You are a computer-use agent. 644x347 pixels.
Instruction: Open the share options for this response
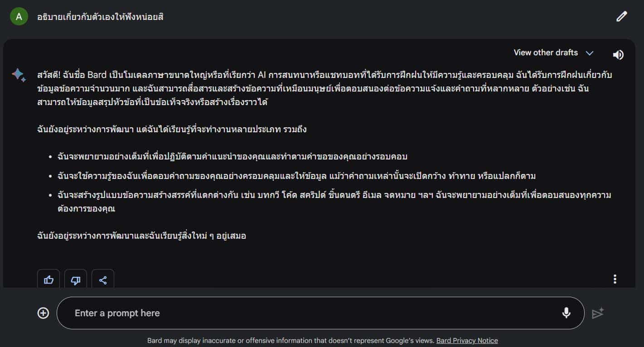[103, 280]
